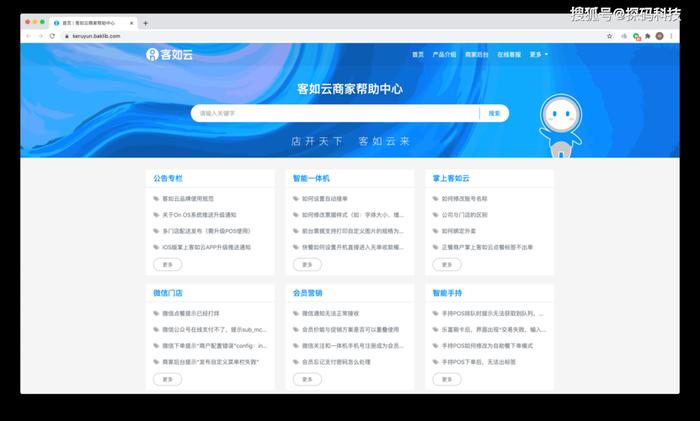
Task: Open article iOS版掌上客如云APP升级推送通知
Action: tap(206, 247)
